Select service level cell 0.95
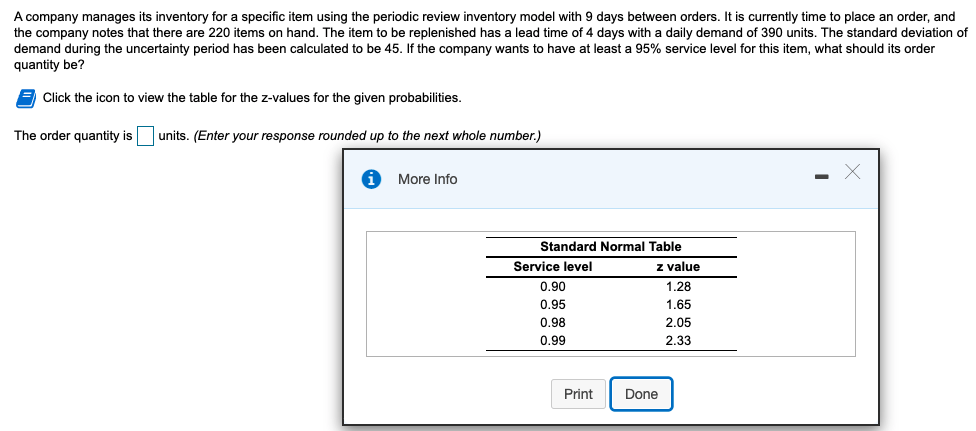Image resolution: width=976 pixels, height=431 pixels. (553, 305)
